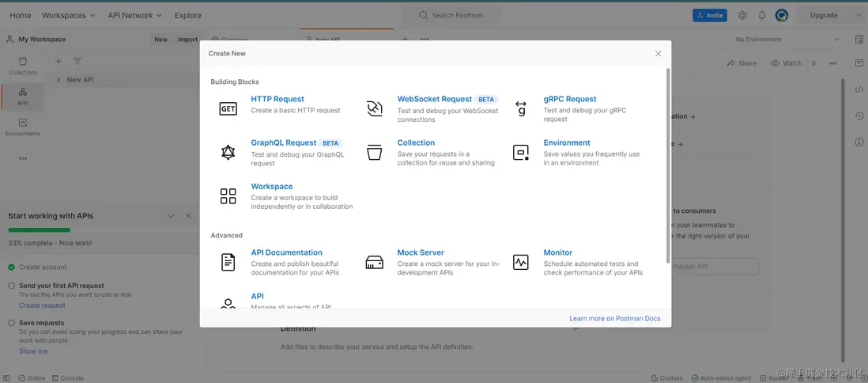Select the WebSocket Request icon

click(375, 109)
